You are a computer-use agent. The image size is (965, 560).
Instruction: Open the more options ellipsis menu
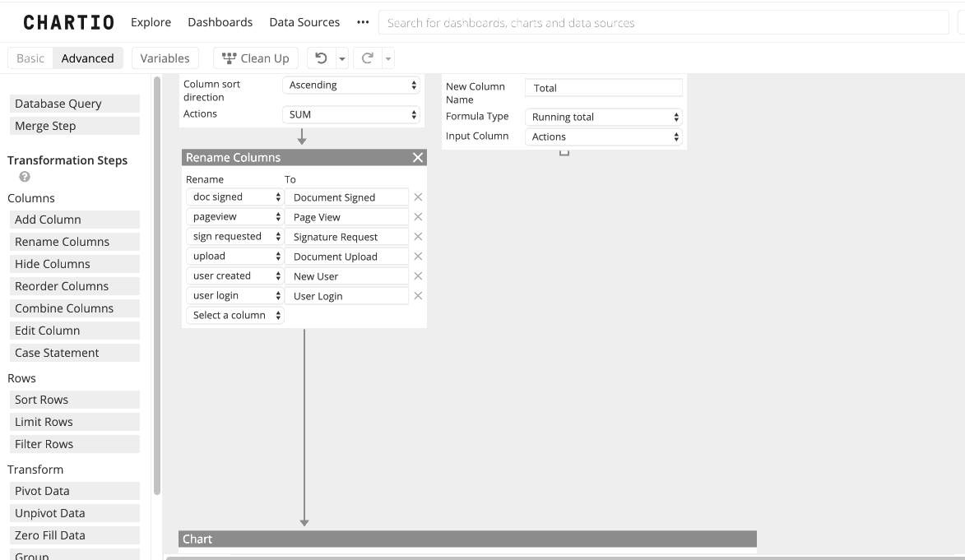[x=363, y=22]
